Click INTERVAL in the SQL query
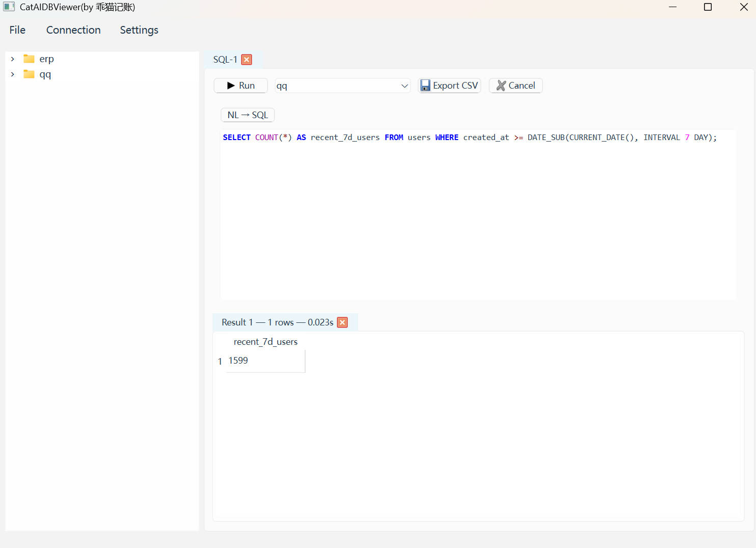 click(662, 138)
